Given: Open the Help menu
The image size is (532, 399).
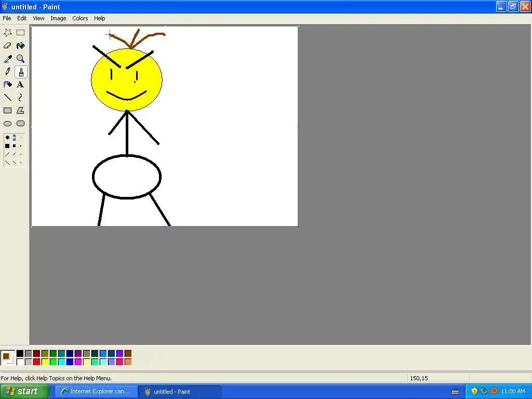Looking at the screenshot, I should click(x=99, y=18).
